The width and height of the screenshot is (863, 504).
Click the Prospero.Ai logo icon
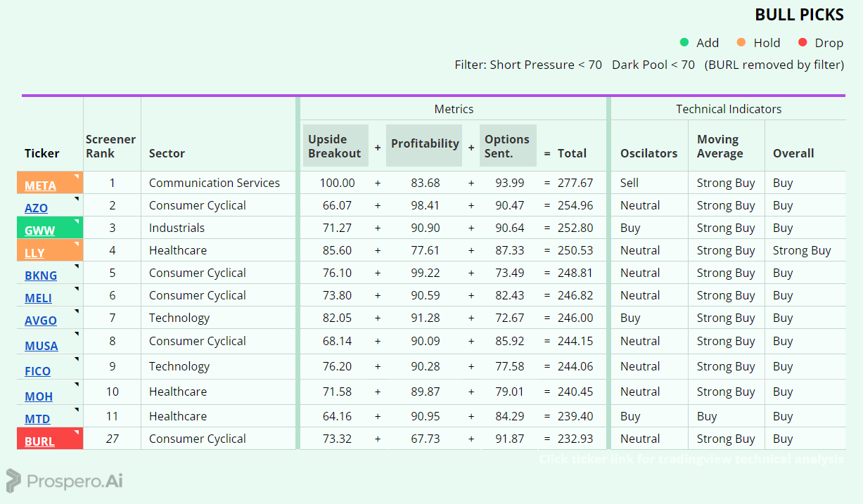[x=13, y=481]
